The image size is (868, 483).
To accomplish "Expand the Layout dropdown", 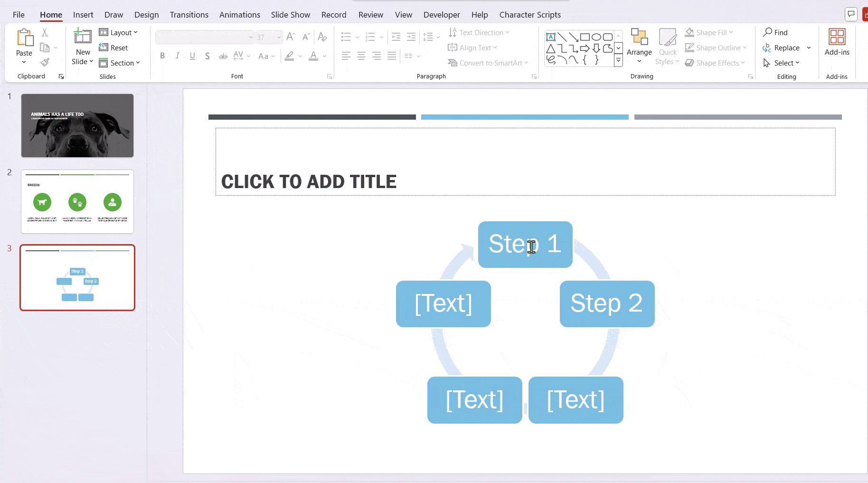I will click(119, 32).
